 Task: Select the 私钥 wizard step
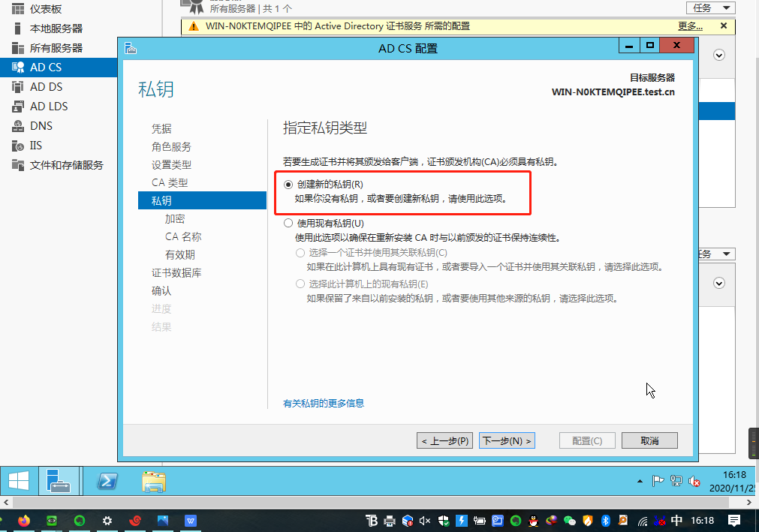pos(203,200)
